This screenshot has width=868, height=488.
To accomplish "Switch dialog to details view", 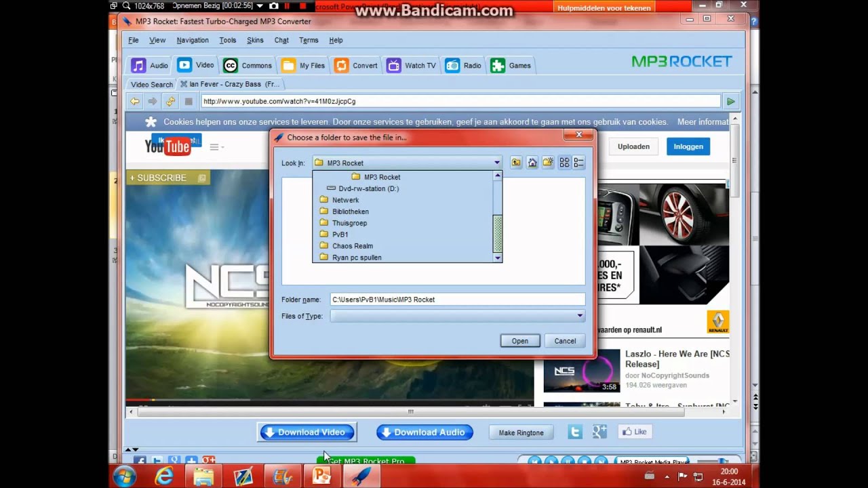I will 578,163.
